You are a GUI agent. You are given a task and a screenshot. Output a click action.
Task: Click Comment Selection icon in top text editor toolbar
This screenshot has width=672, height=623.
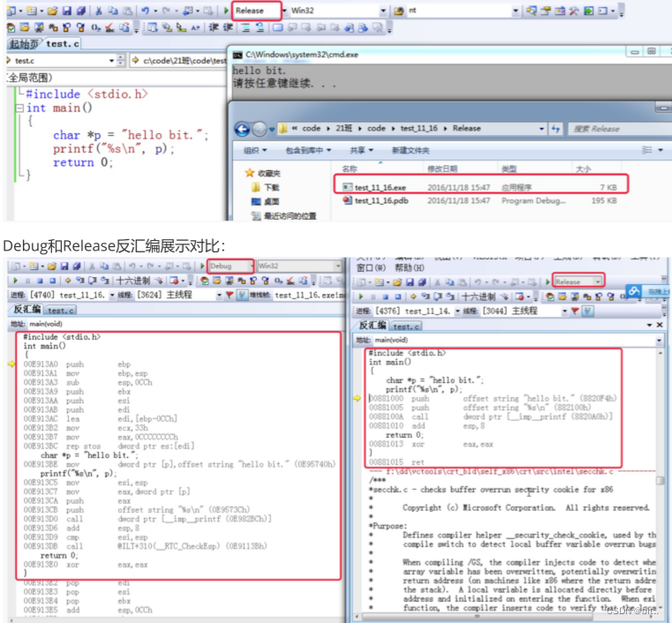[245, 28]
